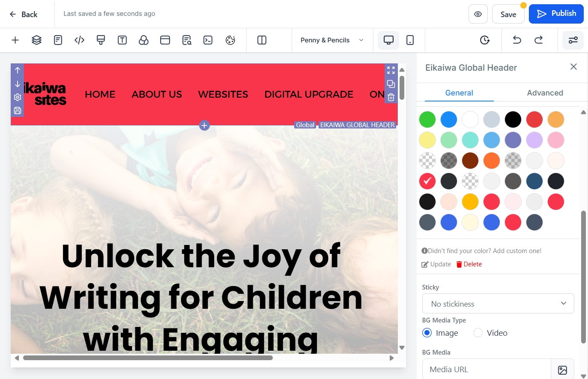Click the Update color link
Image resolution: width=588 pixels, height=379 pixels.
[436, 264]
